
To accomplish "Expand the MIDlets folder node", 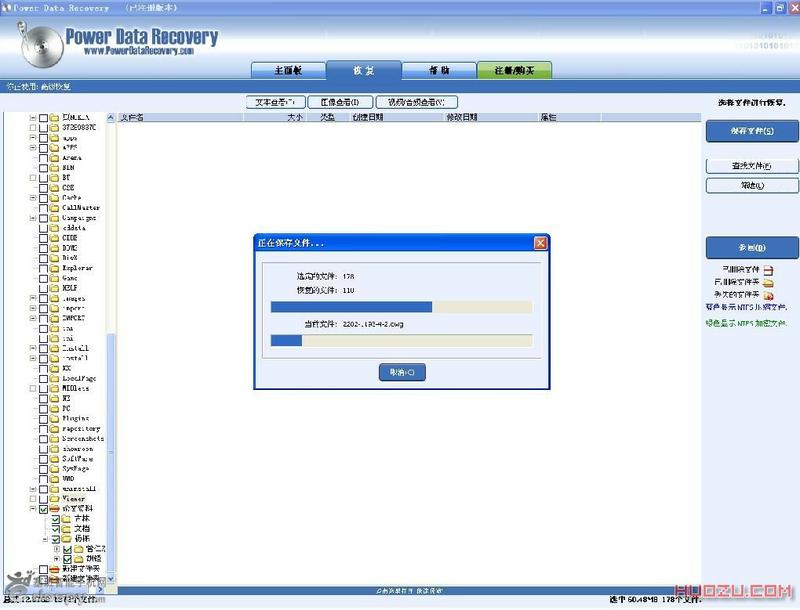I will point(33,389).
